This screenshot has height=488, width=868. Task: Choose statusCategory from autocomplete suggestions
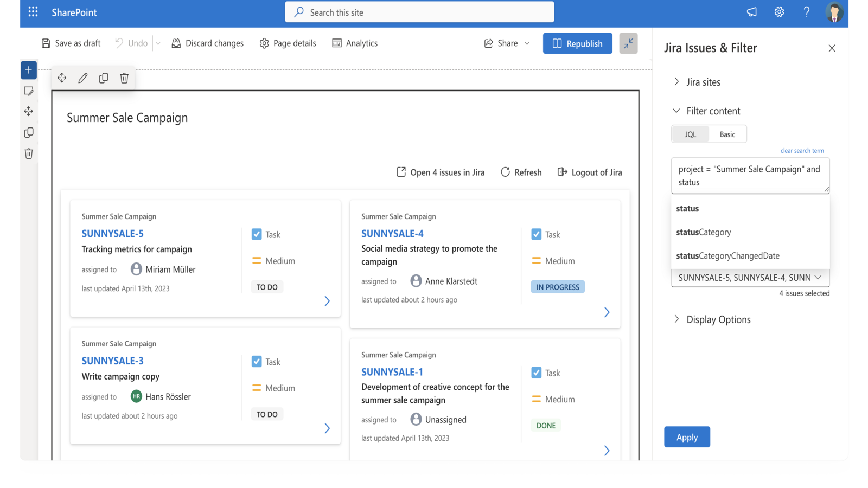704,232
